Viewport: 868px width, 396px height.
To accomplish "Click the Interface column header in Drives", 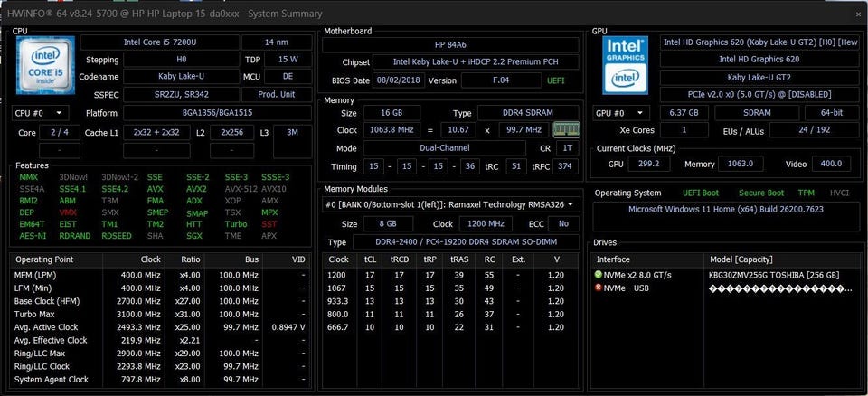I will [x=617, y=259].
